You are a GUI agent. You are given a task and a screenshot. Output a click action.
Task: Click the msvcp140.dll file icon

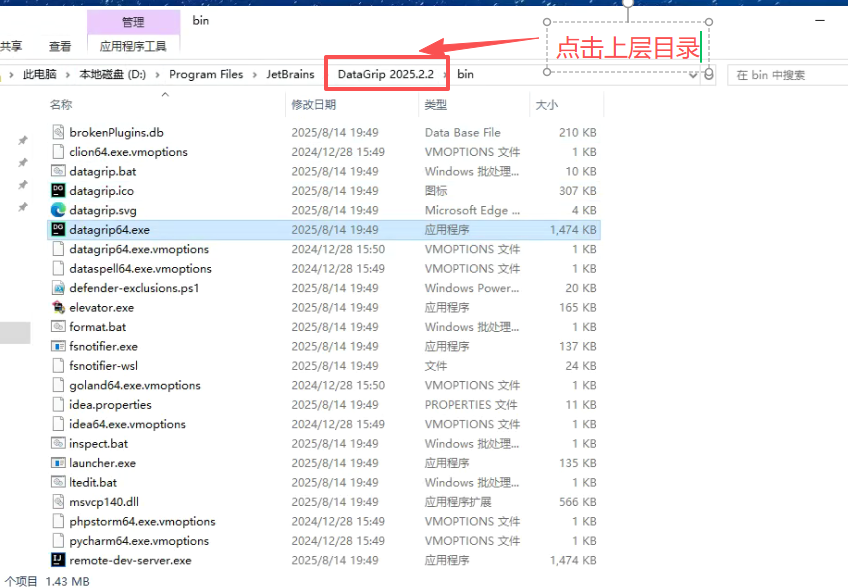pyautogui.click(x=59, y=502)
